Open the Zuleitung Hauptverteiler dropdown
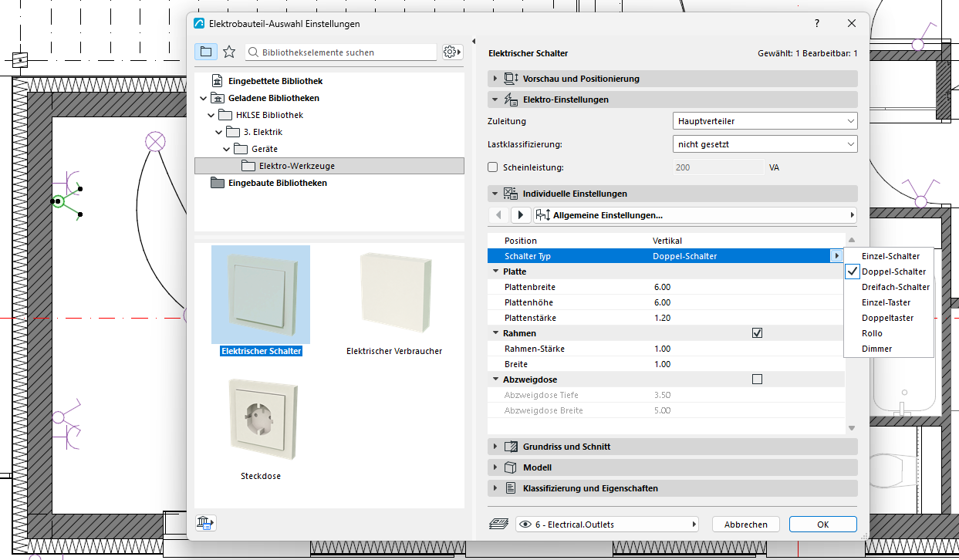The width and height of the screenshot is (959, 560). 765,121
